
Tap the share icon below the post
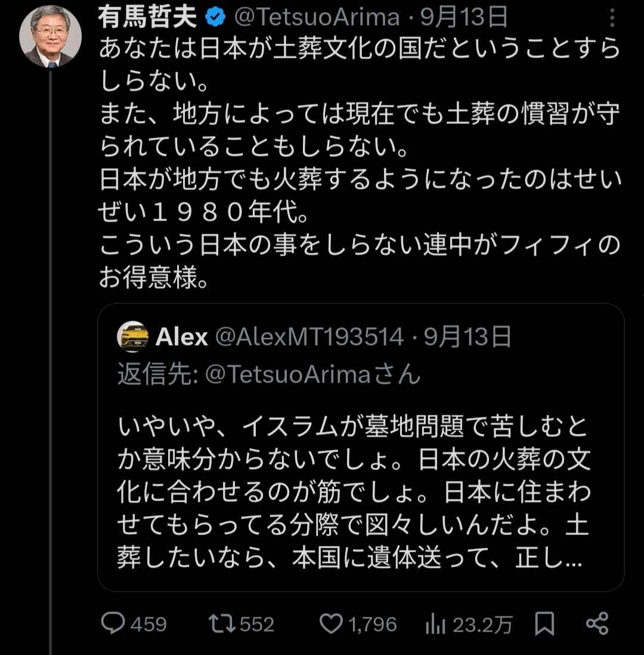(597, 623)
